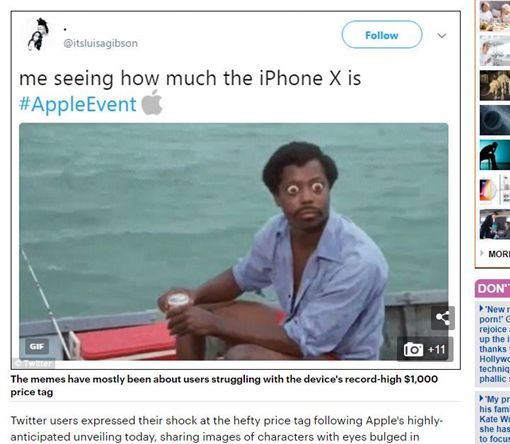
Task: Open the share icon on the image
Action: 443,318
